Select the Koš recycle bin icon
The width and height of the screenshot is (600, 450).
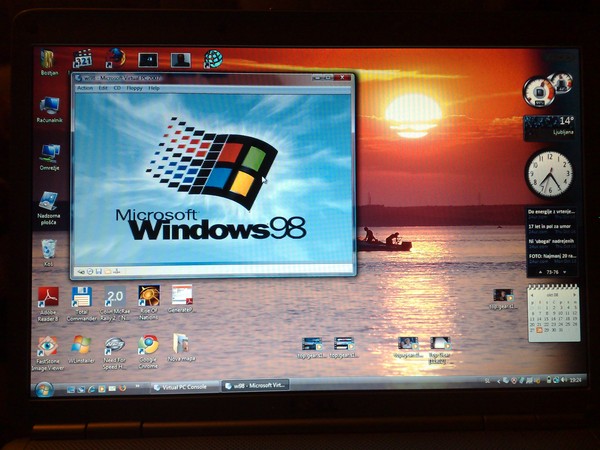[x=48, y=253]
